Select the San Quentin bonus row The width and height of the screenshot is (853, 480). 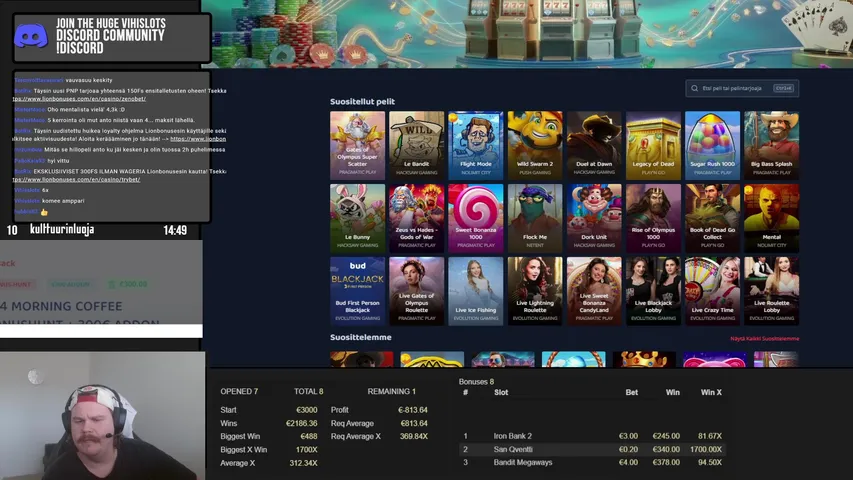coord(592,450)
